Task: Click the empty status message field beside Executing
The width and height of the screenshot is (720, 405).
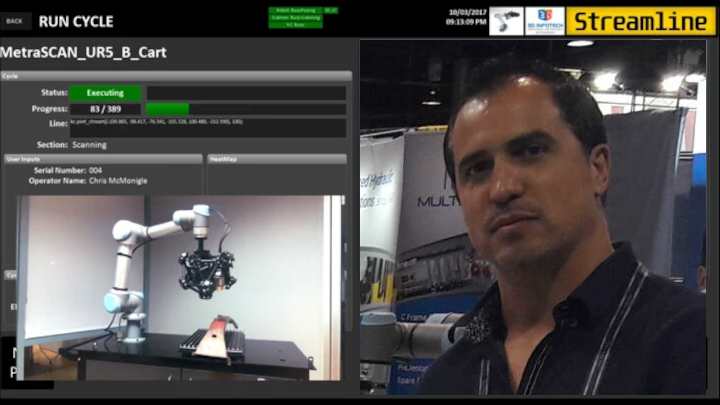Action: [246, 93]
